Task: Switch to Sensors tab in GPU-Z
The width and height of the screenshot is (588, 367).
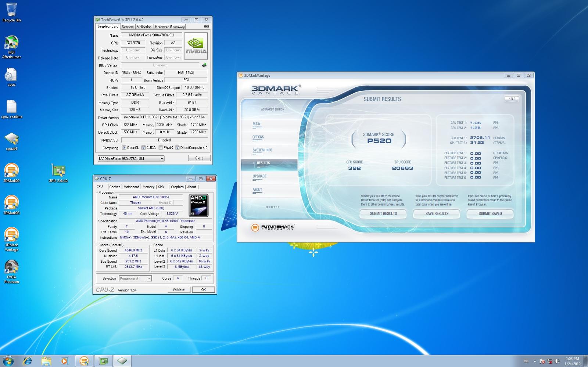Action: (128, 27)
